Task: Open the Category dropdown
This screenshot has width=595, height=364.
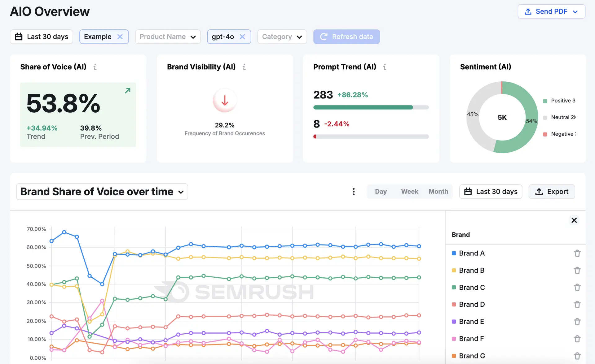Action: (282, 37)
